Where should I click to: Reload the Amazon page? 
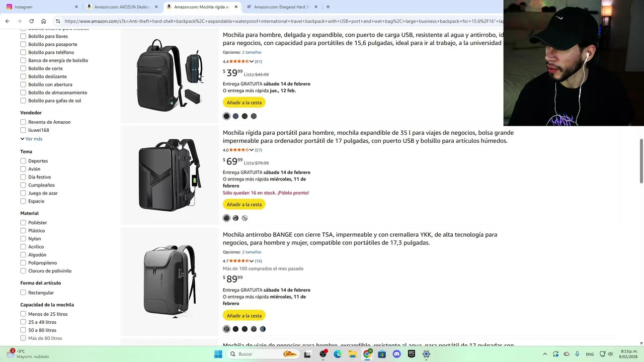pos(31,21)
